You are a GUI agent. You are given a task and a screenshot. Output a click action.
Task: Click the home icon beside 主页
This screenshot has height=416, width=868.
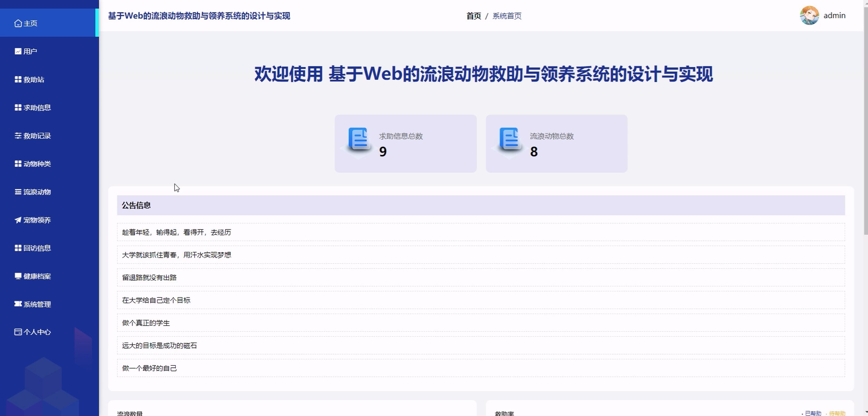click(x=18, y=23)
